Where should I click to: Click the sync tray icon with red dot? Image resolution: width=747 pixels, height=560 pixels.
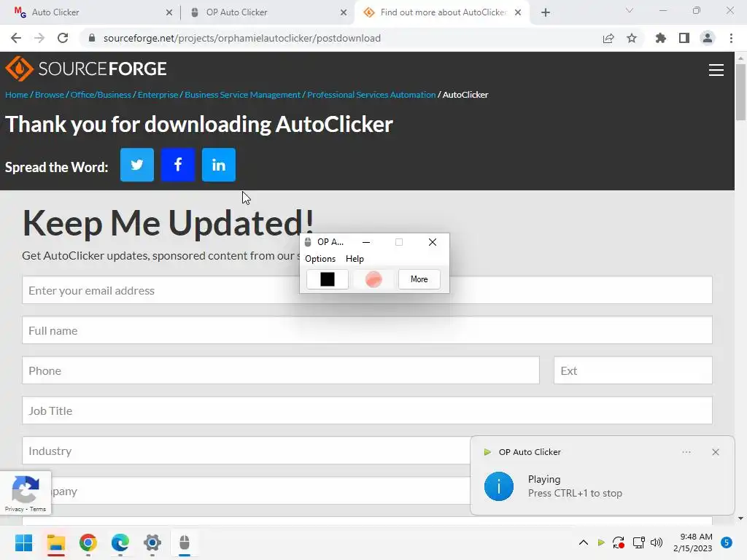point(619,542)
